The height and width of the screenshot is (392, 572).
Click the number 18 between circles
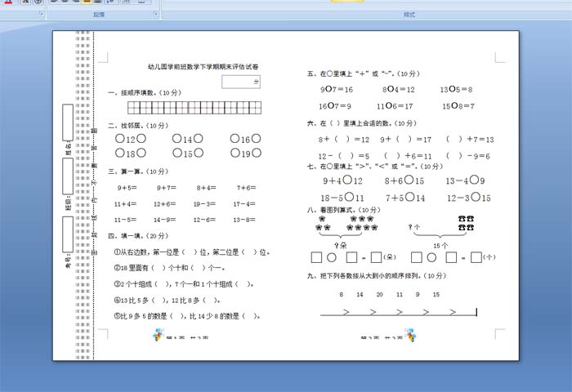point(131,154)
